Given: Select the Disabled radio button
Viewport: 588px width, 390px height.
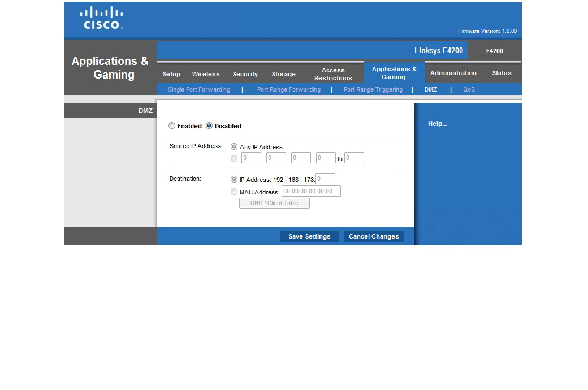Looking at the screenshot, I should coord(209,126).
